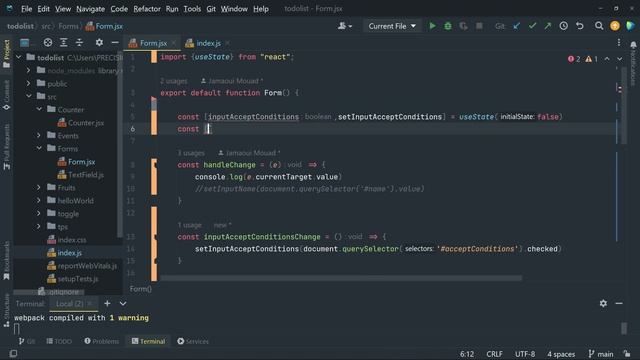The height and width of the screenshot is (360, 640).
Task: Expand the helloWorld folder
Action: click(x=39, y=201)
